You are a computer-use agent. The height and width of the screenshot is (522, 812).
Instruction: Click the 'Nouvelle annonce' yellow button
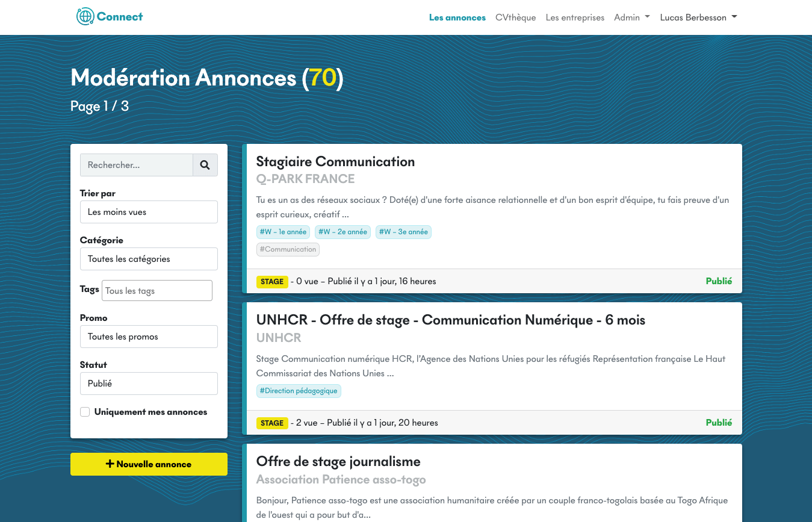(x=149, y=464)
